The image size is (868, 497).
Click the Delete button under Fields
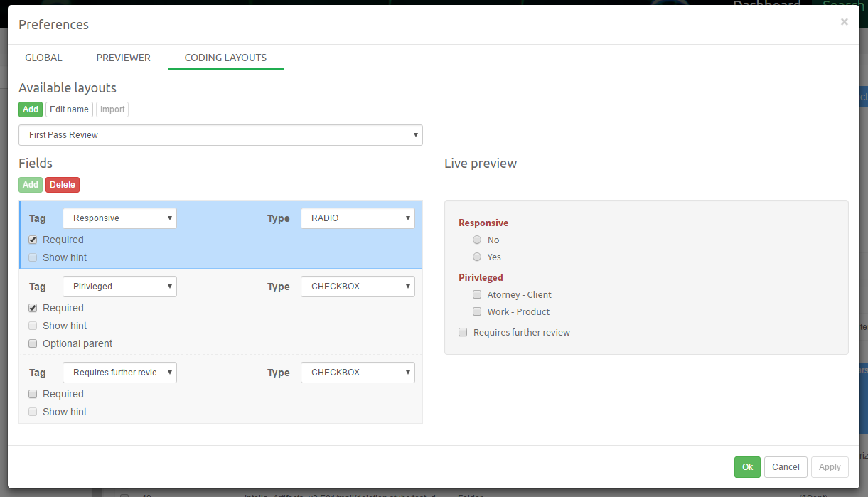pyautogui.click(x=62, y=185)
